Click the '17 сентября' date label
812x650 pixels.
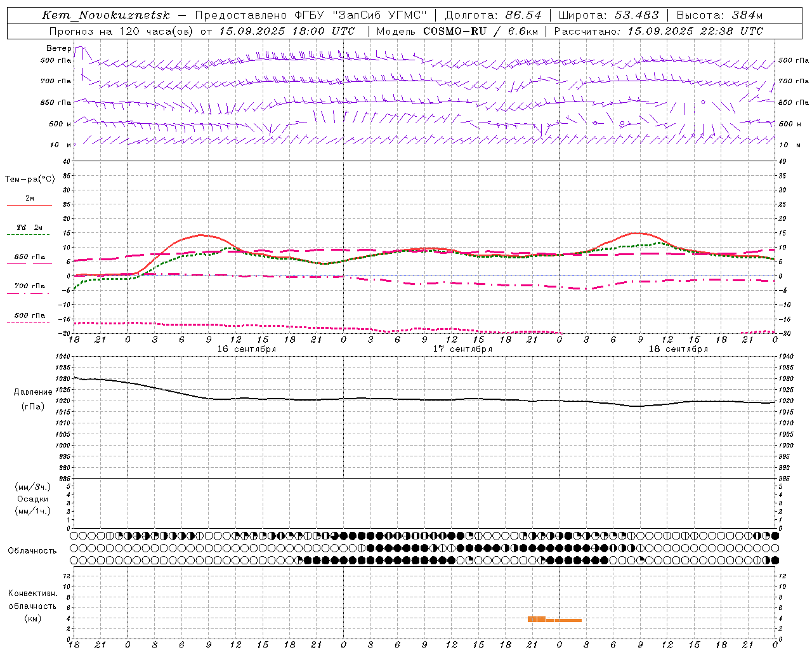pyautogui.click(x=462, y=349)
